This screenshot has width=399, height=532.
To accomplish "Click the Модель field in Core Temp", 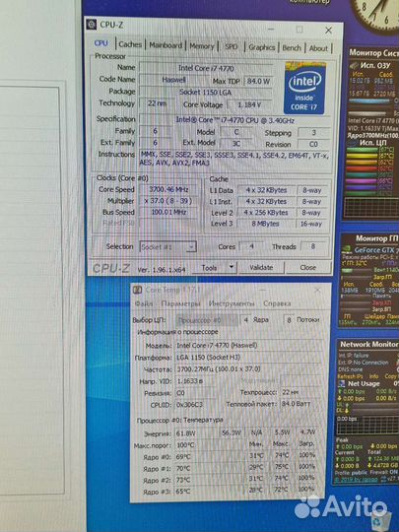I will coord(248,346).
